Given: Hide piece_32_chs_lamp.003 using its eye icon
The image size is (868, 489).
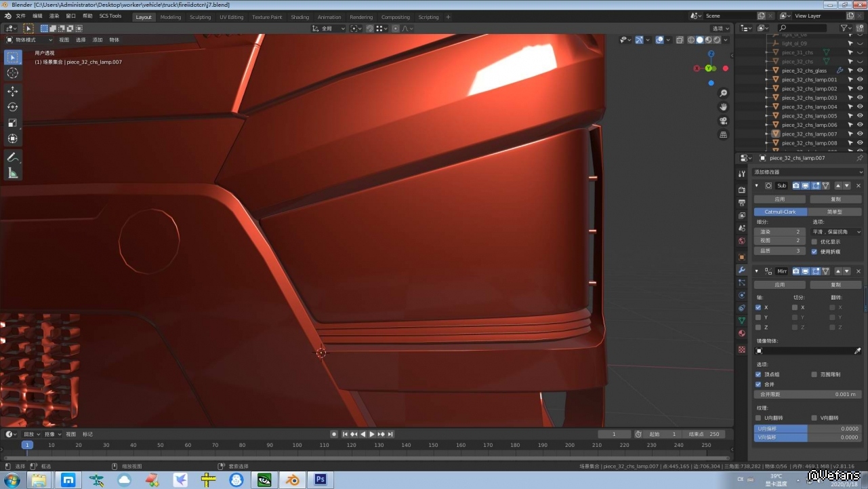Looking at the screenshot, I should (860, 98).
